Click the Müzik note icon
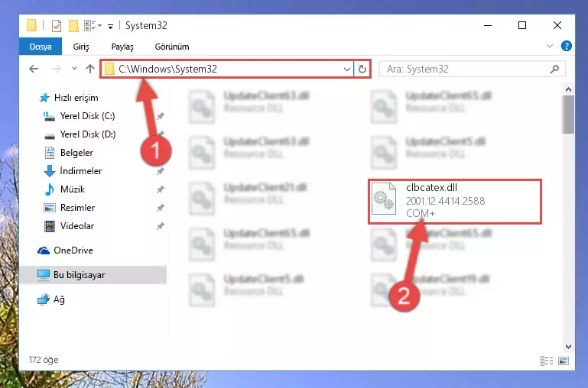This screenshot has height=388, width=588. [x=50, y=189]
